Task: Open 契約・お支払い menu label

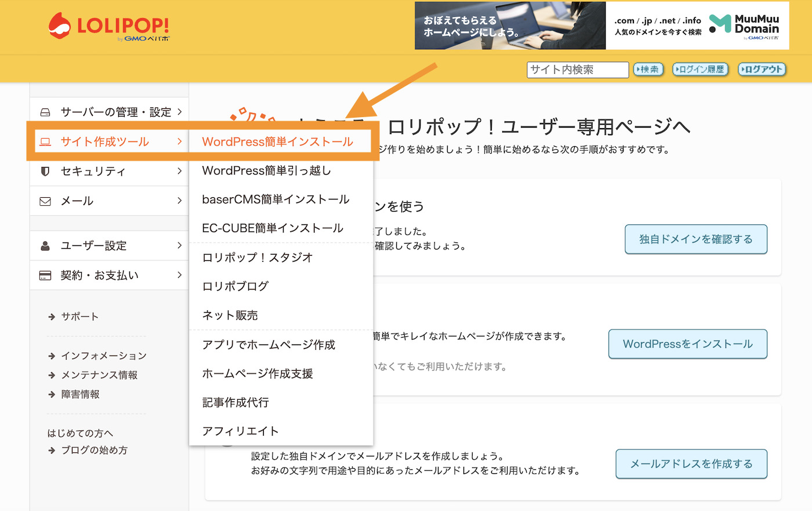Action: click(x=100, y=276)
